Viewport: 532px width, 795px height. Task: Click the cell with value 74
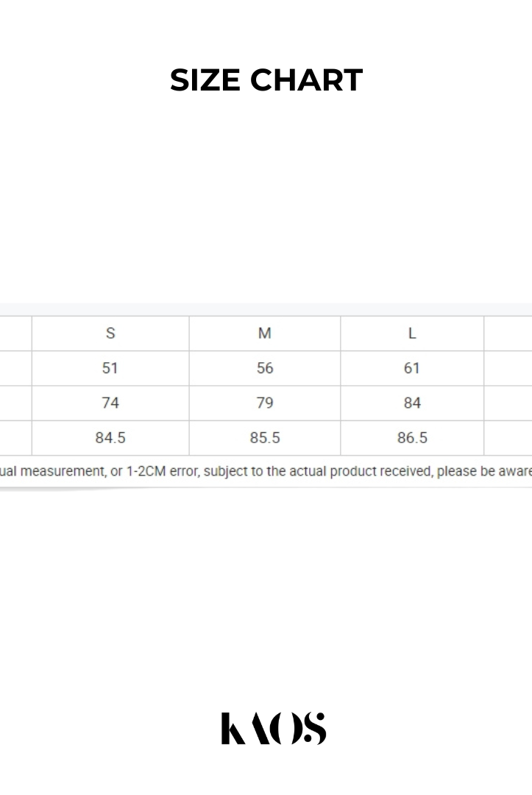click(x=110, y=403)
